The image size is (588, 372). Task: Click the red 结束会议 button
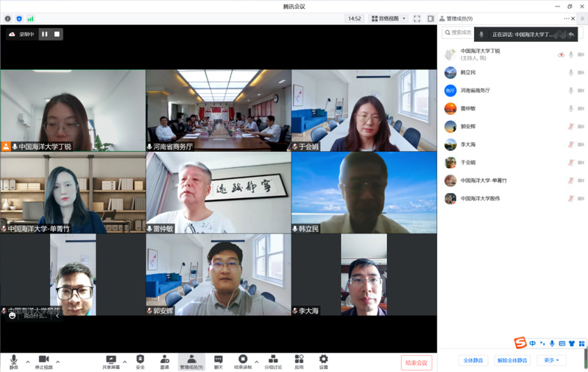417,362
